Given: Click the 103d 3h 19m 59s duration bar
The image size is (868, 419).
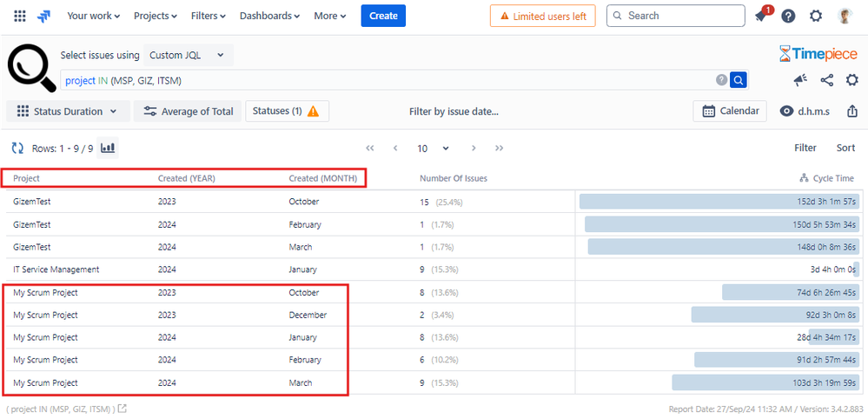Looking at the screenshot, I should coord(765,382).
